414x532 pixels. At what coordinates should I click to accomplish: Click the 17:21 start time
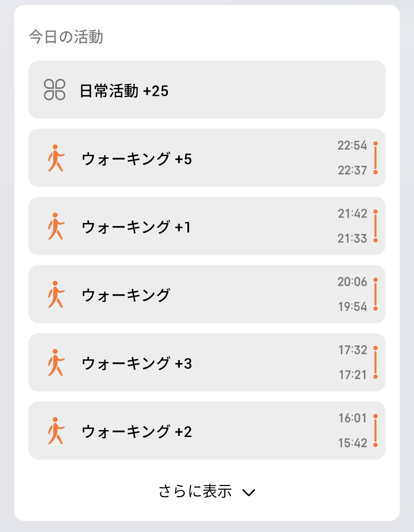353,375
